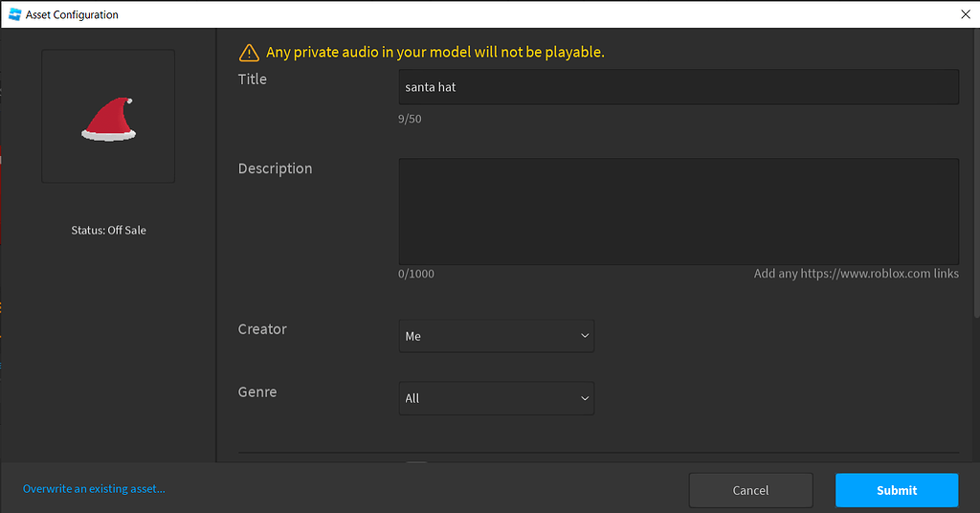Cancel the asset configuration
This screenshot has width=980, height=513.
(750, 490)
